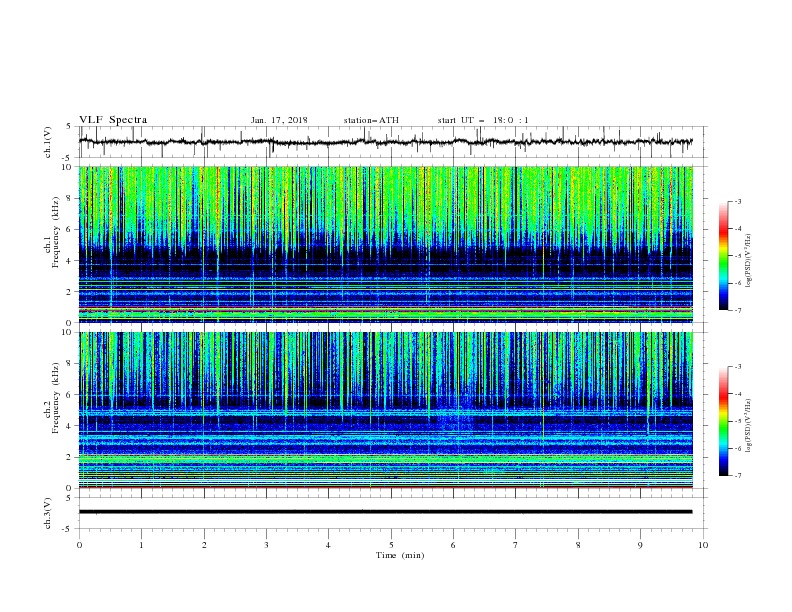Screen dimensions: 792x612
Task: Click the 'ch.1(V)' axis label at top
Action: click(48, 142)
